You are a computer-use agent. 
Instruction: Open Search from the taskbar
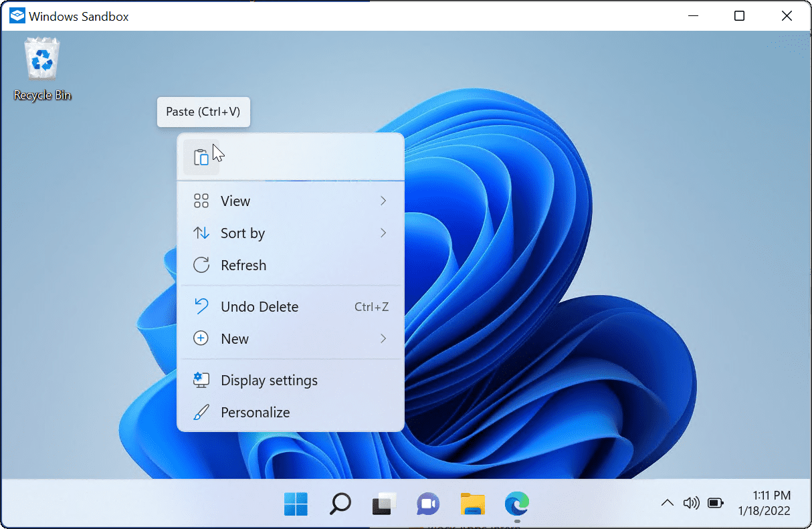tap(340, 504)
